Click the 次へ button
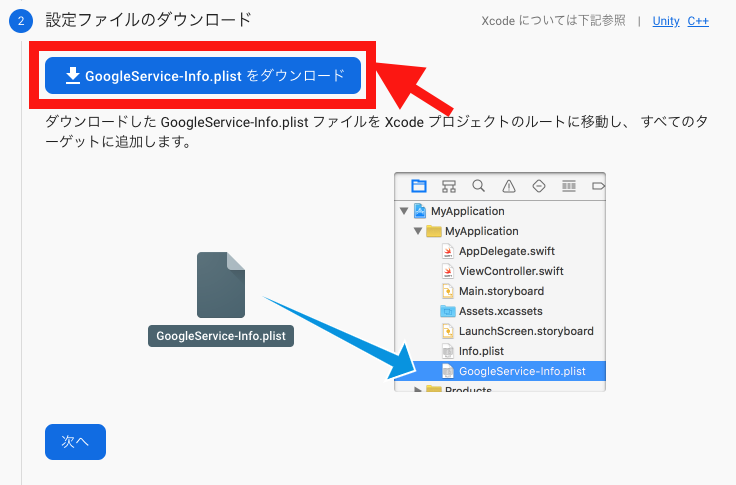The width and height of the screenshot is (736, 485). pyautogui.click(x=75, y=442)
